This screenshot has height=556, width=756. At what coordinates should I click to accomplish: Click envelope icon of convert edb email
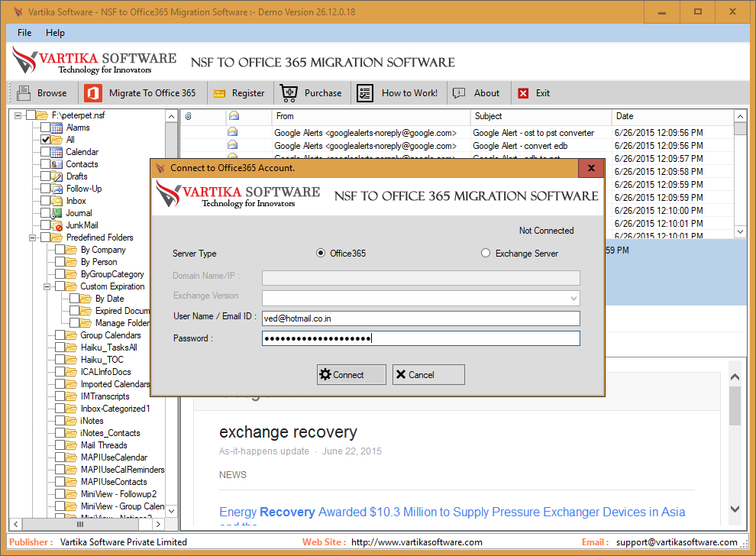pos(232,145)
